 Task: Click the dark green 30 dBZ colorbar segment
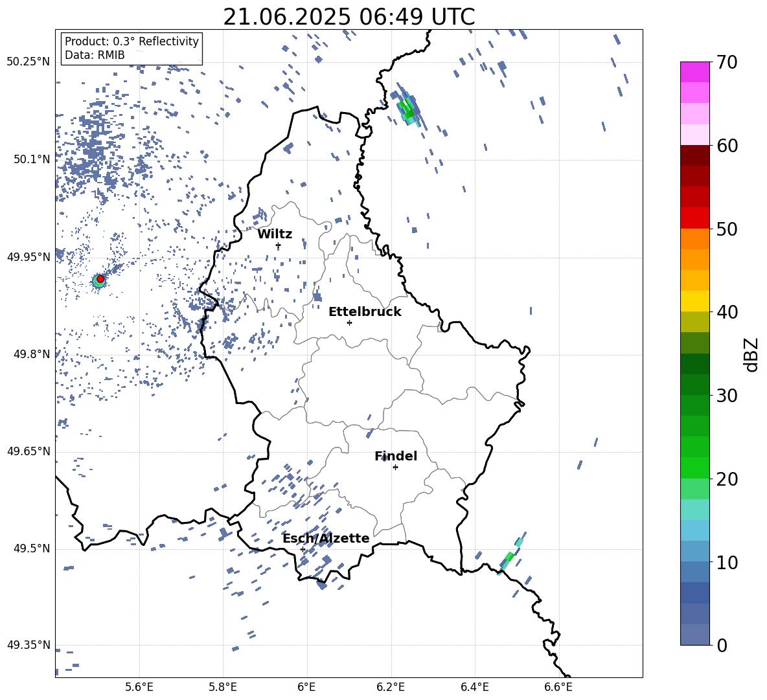694,385
